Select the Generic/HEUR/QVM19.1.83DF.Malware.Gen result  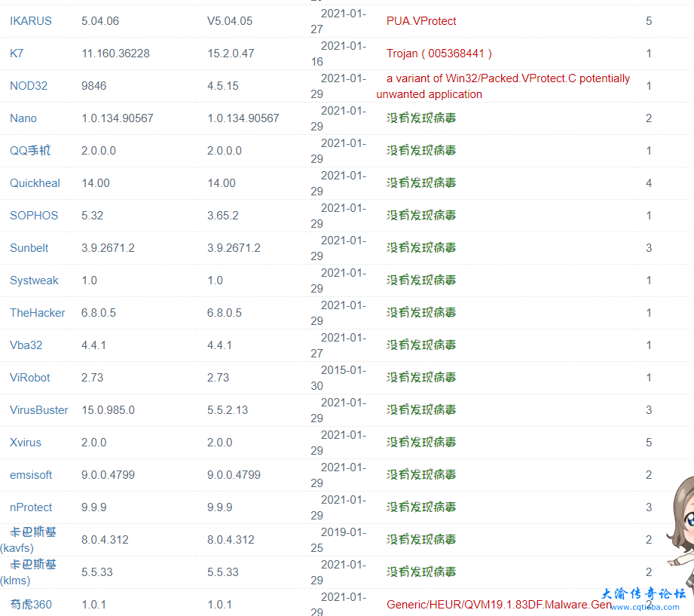(x=499, y=604)
